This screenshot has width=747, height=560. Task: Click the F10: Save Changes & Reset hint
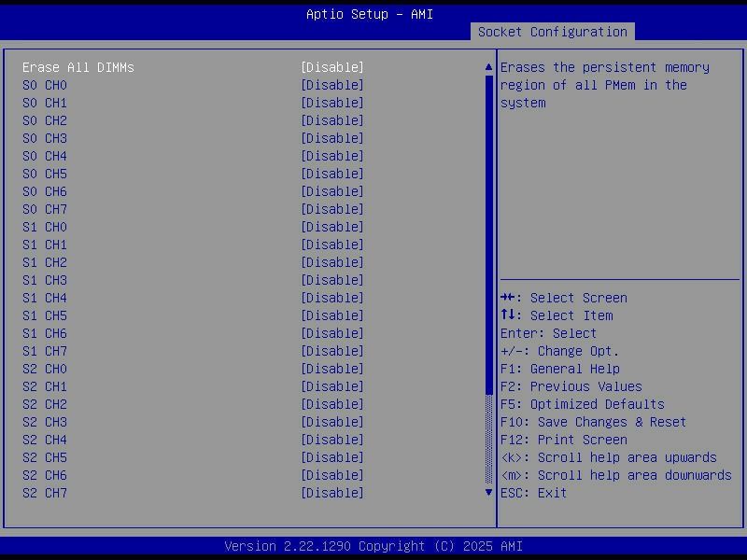click(593, 422)
